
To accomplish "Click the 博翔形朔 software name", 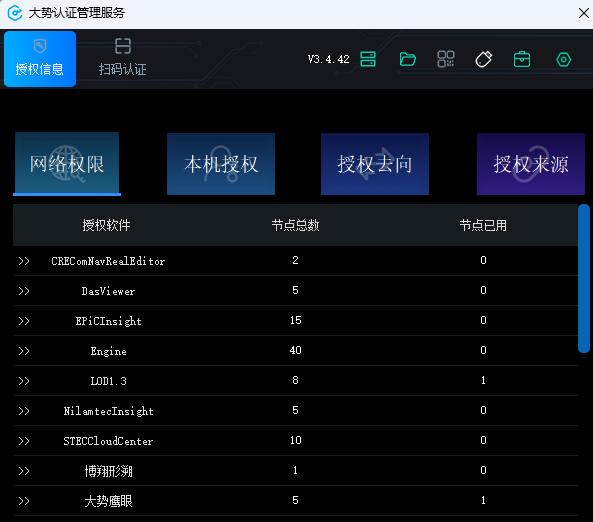I will click(108, 471).
